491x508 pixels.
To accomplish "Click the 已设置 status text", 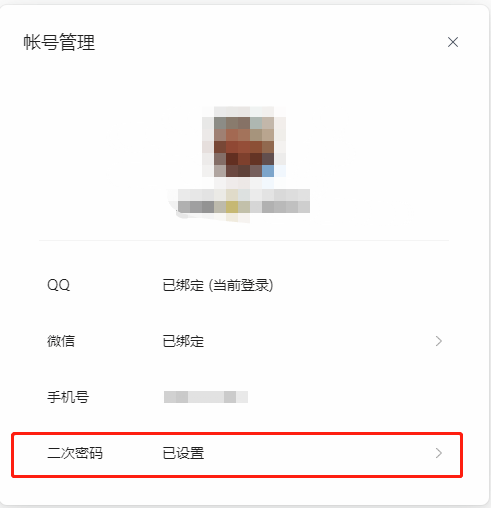I will (183, 453).
